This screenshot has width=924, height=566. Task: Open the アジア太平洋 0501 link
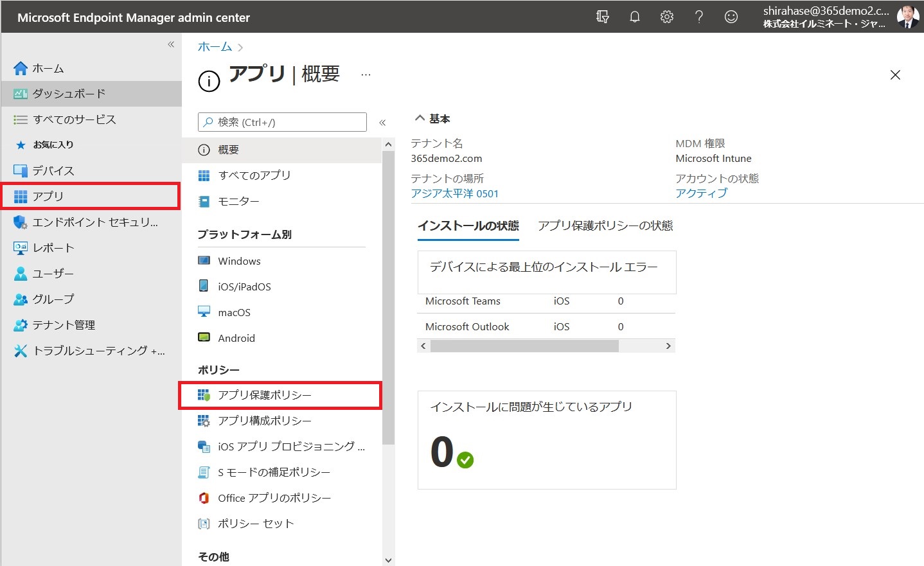(455, 193)
